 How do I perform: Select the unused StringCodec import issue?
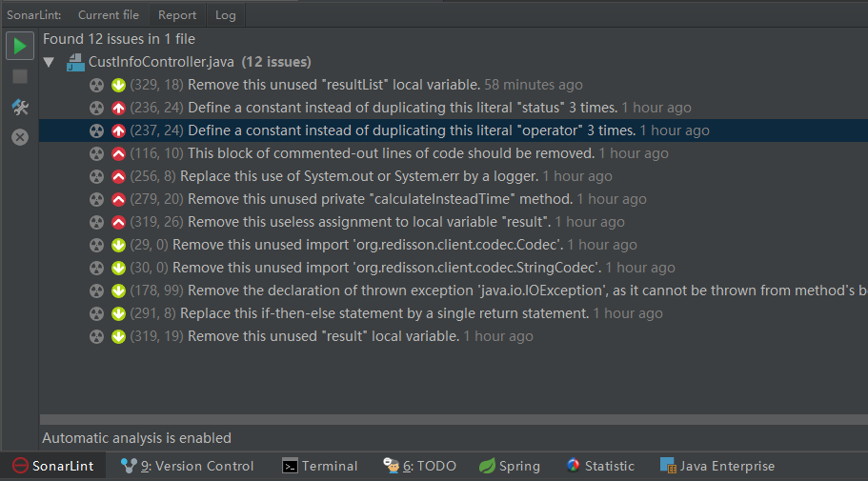tap(386, 268)
